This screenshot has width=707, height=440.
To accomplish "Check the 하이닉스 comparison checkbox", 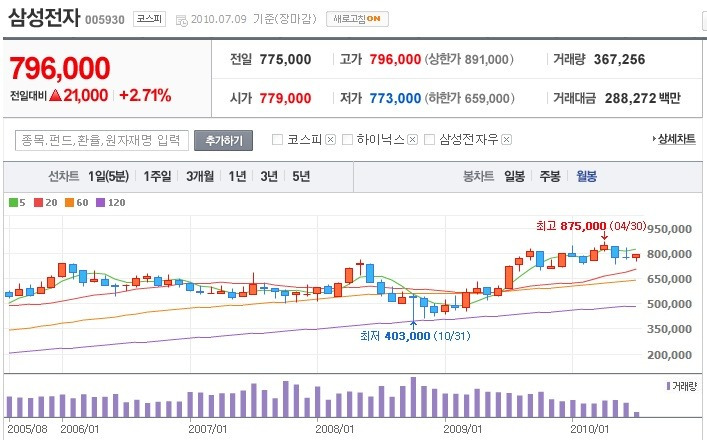I will [x=347, y=140].
